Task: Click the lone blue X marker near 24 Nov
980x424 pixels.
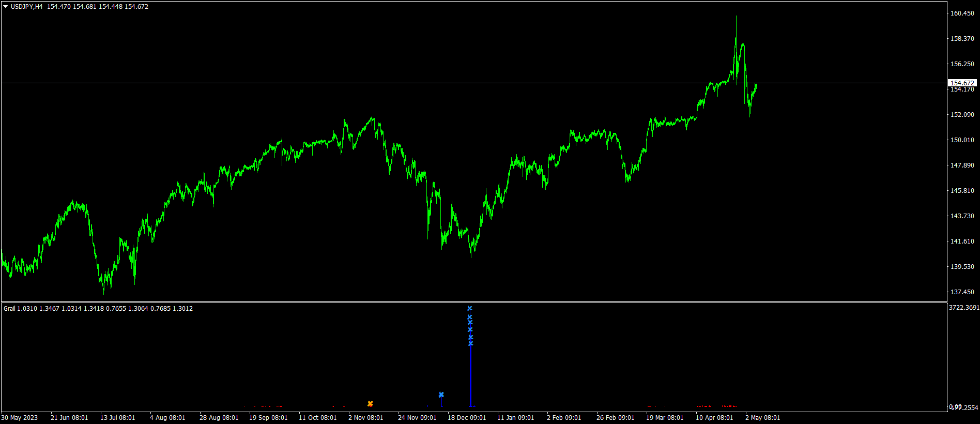Action: 441,395
